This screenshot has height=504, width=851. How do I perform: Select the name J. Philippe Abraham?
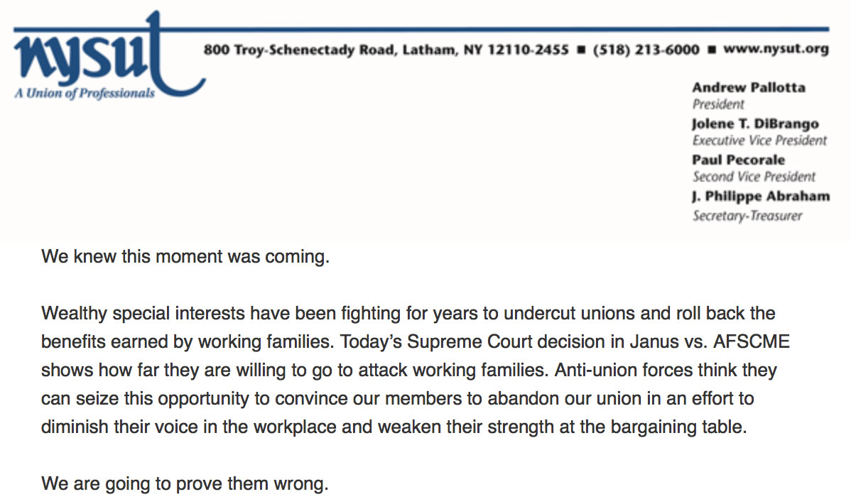[x=761, y=197]
